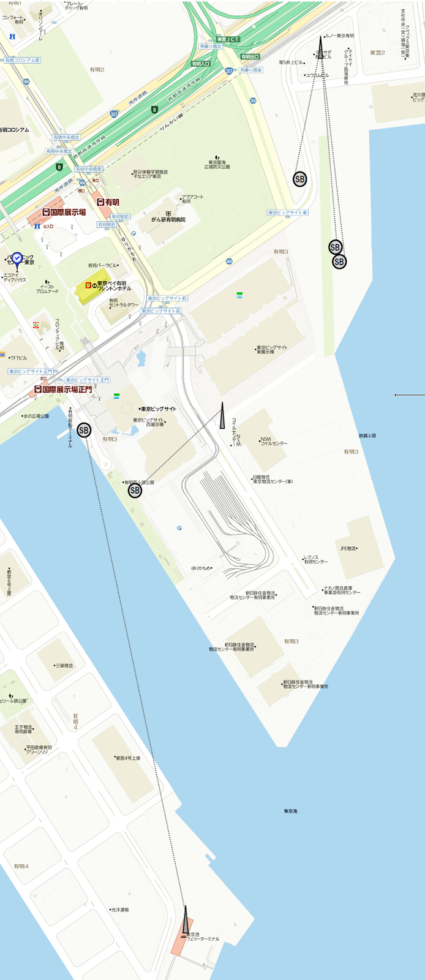This screenshot has width=425, height=980.
Task: Click the SB marker near 有明西ふ頭公園
Action: 135,490
